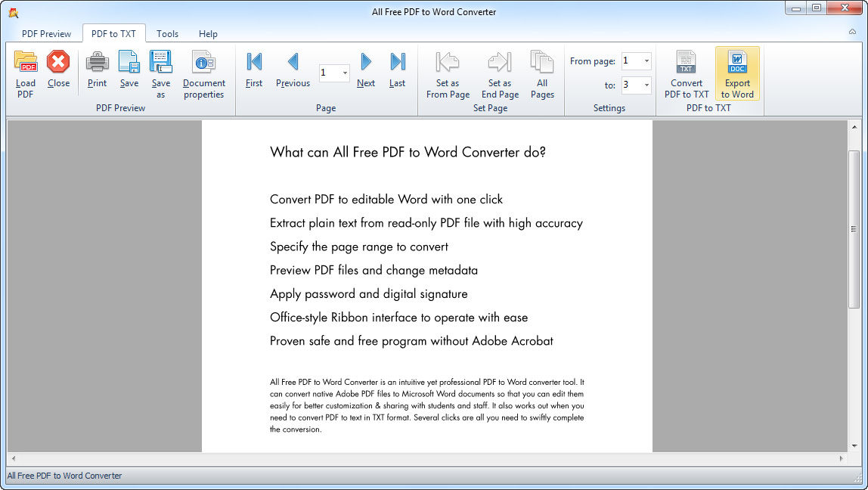Click Export to Word icon
This screenshot has width=868, height=490.
737,61
